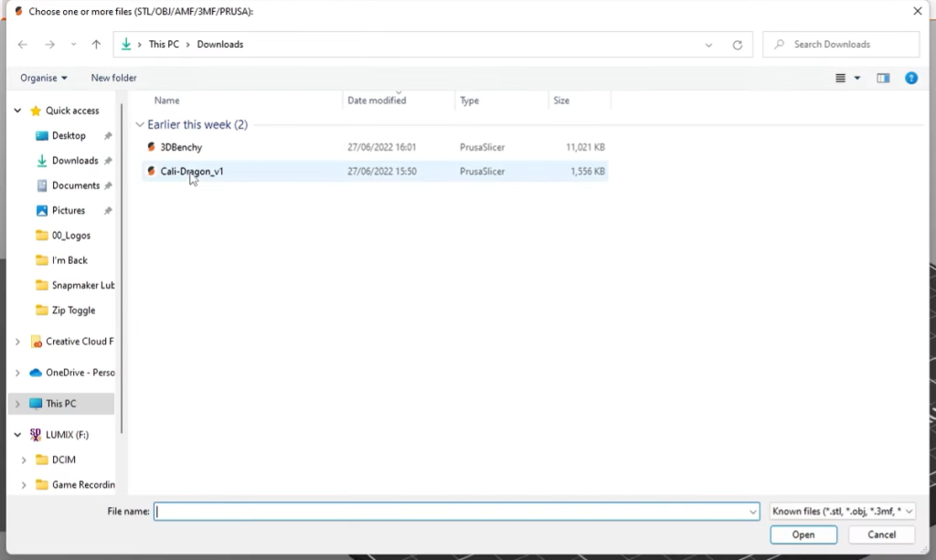Open the Organise dropdown menu
This screenshot has height=560, width=936.
point(44,79)
